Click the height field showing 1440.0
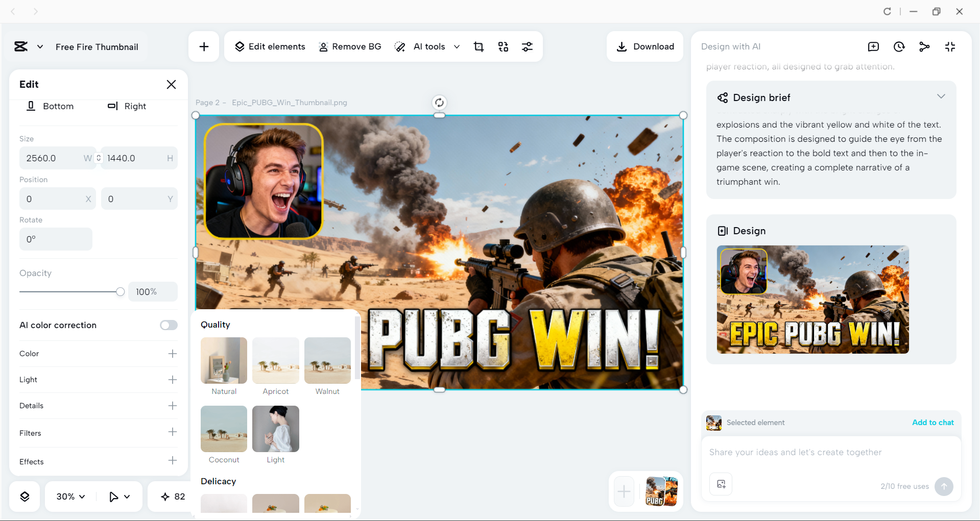This screenshot has height=521, width=980. click(x=139, y=158)
